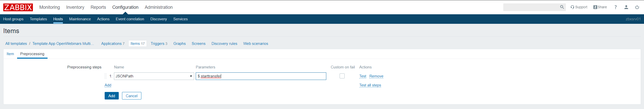Image resolution: width=644 pixels, height=109 pixels.
Task: Open Templates in the configuration submenu
Action: (x=38, y=19)
